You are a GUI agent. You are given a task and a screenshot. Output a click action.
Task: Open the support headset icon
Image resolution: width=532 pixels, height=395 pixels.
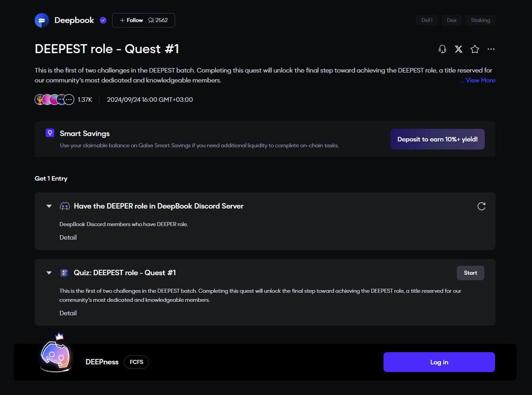click(442, 49)
